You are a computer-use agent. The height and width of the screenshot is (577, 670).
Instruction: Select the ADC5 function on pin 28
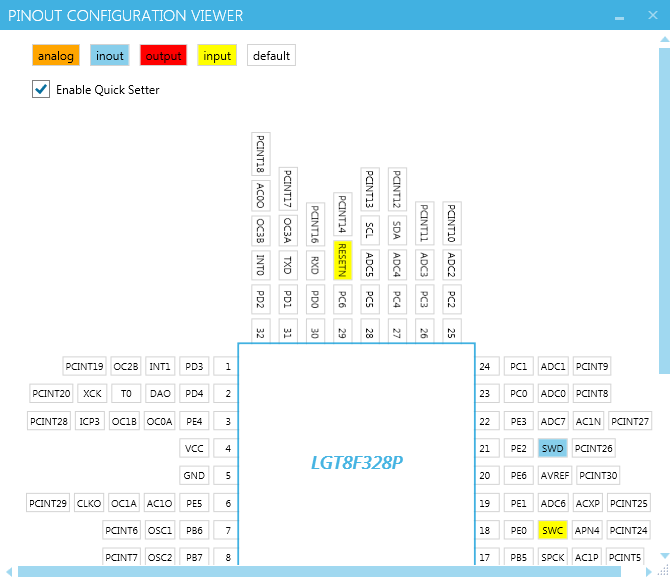(x=370, y=265)
